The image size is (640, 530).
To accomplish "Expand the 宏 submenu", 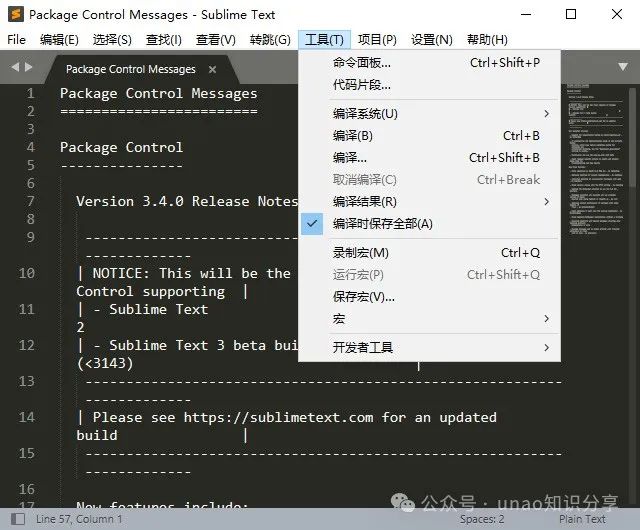I will [x=429, y=319].
